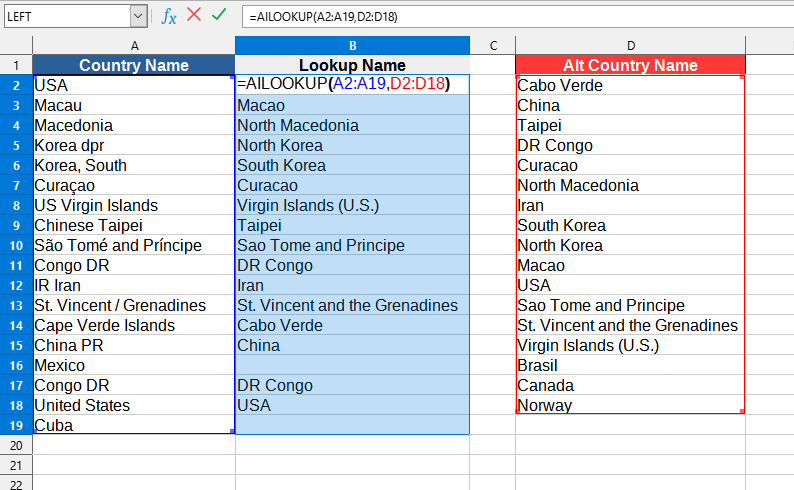Select column D header
Viewport: 794px width, 490px height.
point(630,45)
